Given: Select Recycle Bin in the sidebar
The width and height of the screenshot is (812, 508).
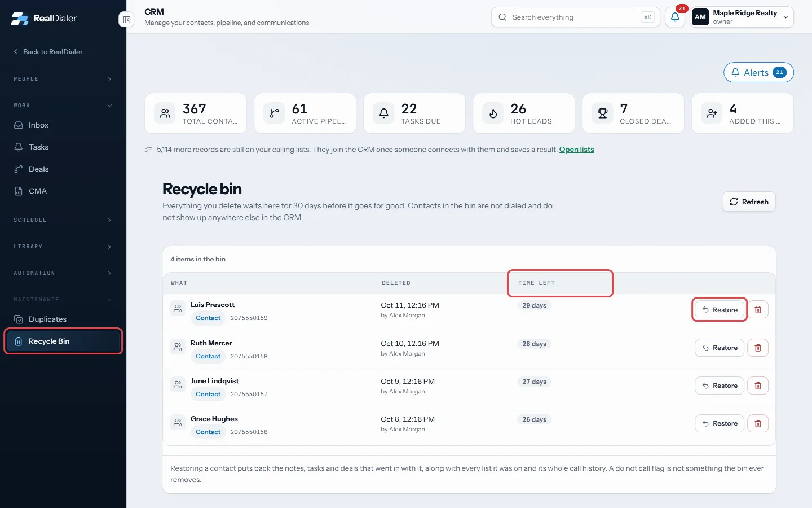Looking at the screenshot, I should (x=63, y=341).
